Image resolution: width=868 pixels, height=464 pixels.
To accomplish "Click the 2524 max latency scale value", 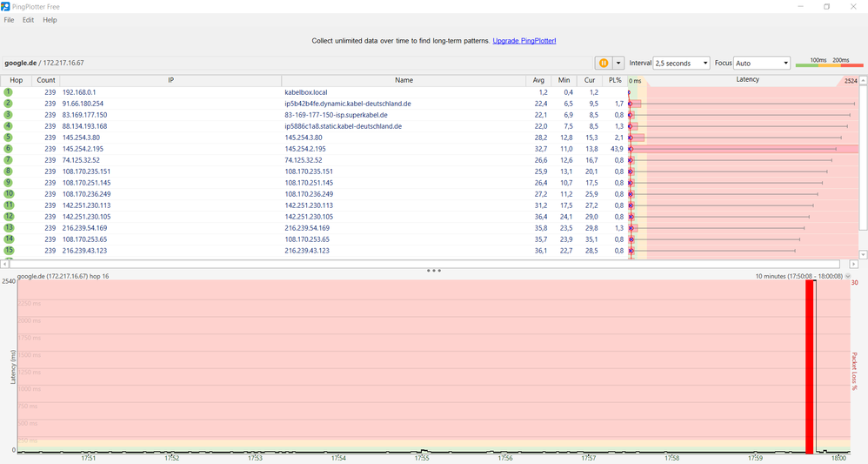I will 851,81.
